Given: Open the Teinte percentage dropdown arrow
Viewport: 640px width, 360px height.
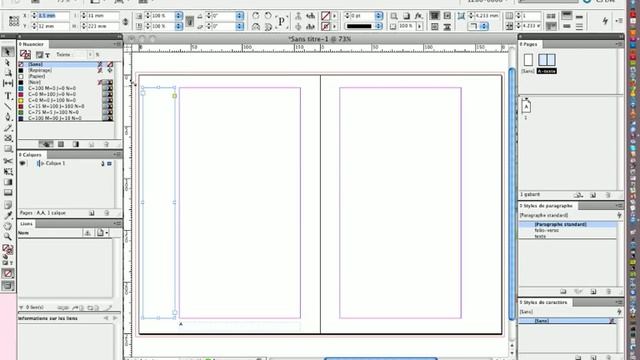Looking at the screenshot, I should 90,55.
